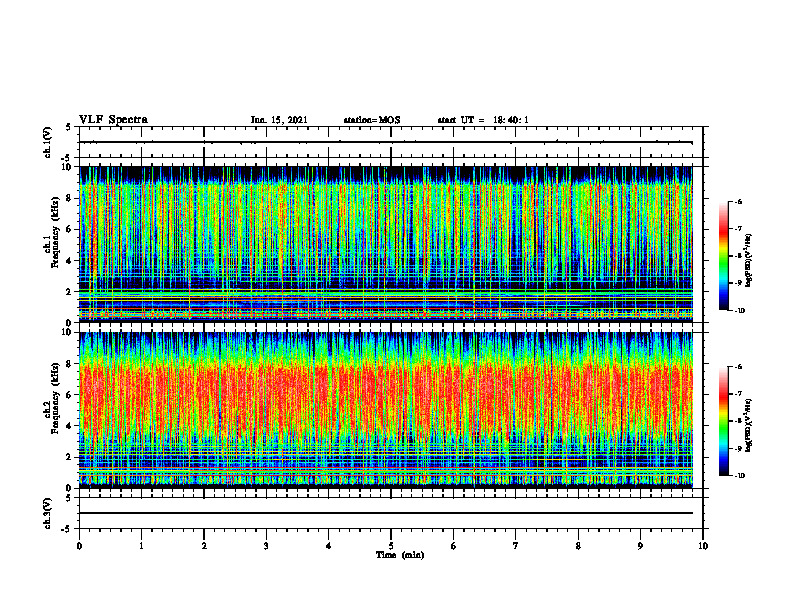
Task: Click the ch.1 voltage waveform trace
Action: click(x=385, y=142)
